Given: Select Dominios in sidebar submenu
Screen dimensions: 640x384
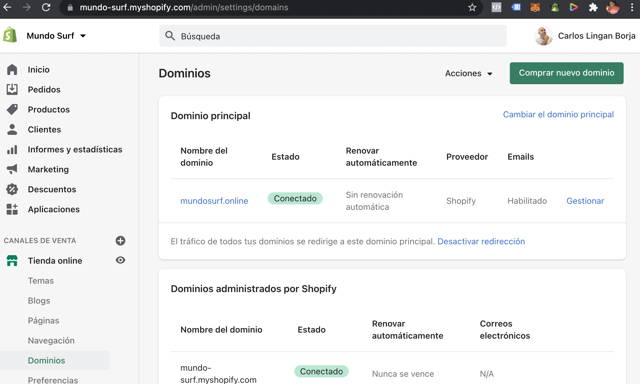Looking at the screenshot, I should pyautogui.click(x=47, y=361).
